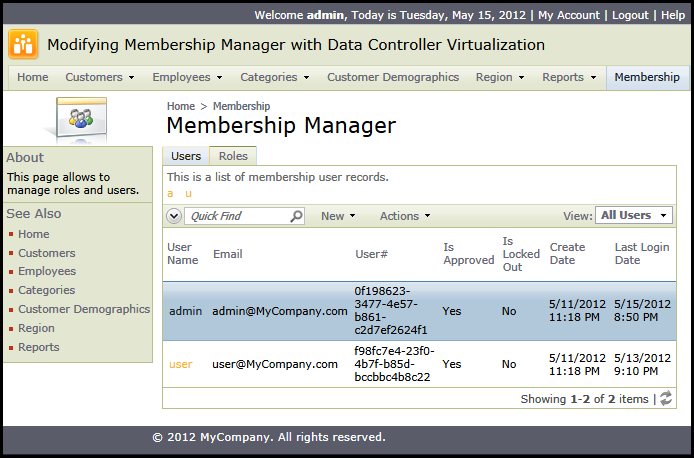Image resolution: width=694 pixels, height=458 pixels.
Task: Click the magnifier icon in Quick Find
Action: pos(296,216)
